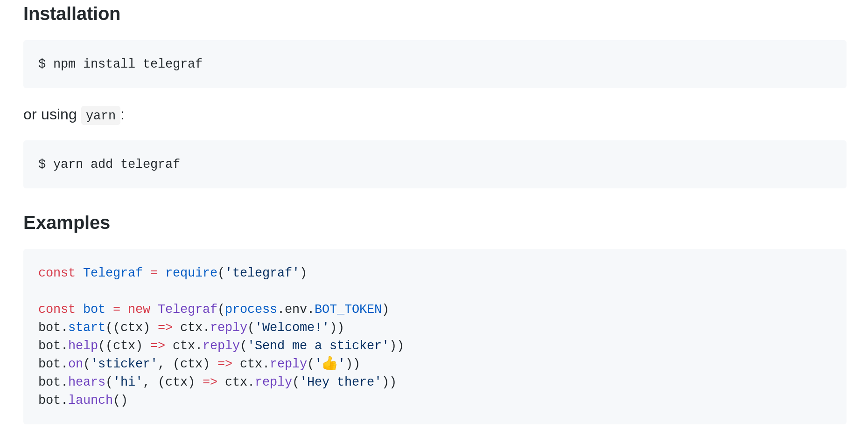The image size is (868, 429).
Task: Click the new keyword before Telegraf
Action: click(x=139, y=309)
